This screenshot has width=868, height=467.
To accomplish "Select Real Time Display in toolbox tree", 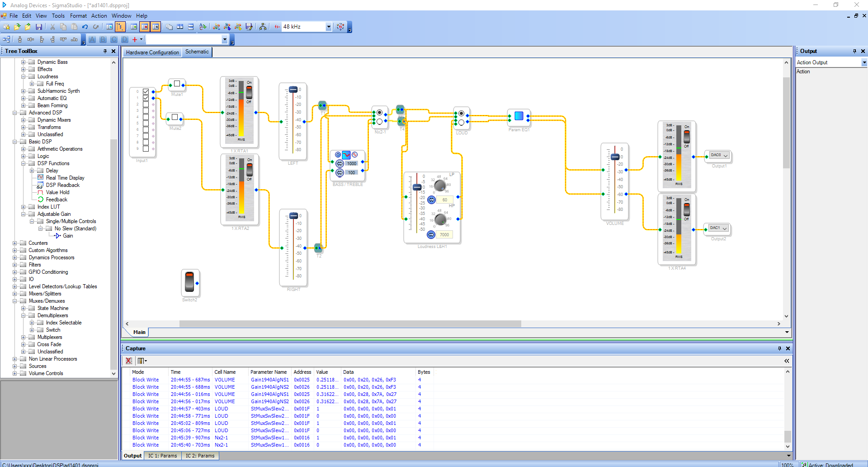I will point(65,178).
